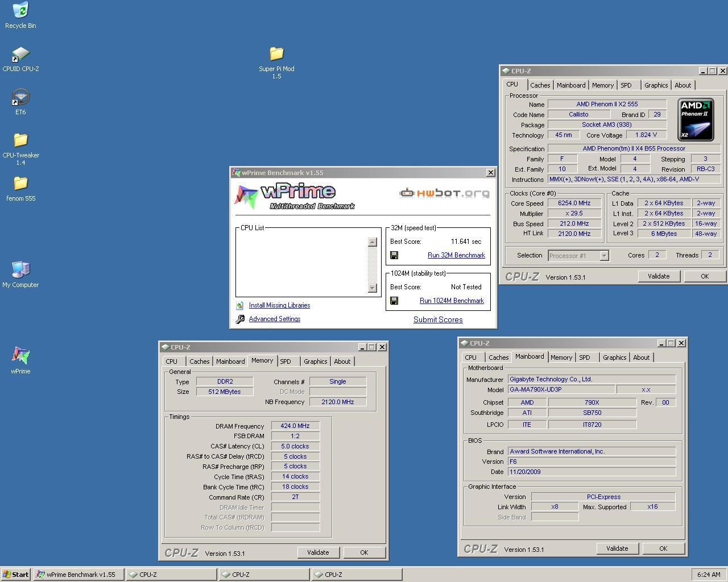Viewport: 728px width, 582px height.
Task: Click the save icon for 1024M benchmark
Action: (394, 301)
